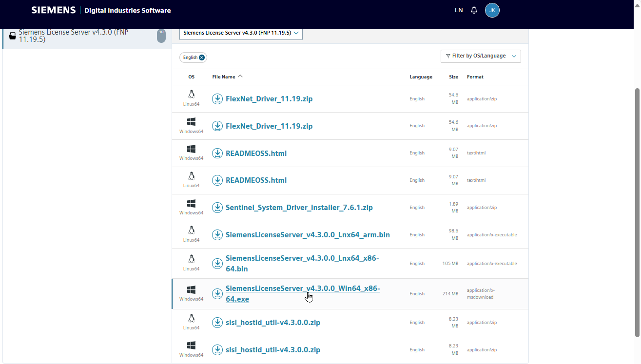The height and width of the screenshot is (364, 641).
Task: Open the Windows64 sisl_hostid_util-v4.3.0.0.zip link
Action: tap(273, 350)
